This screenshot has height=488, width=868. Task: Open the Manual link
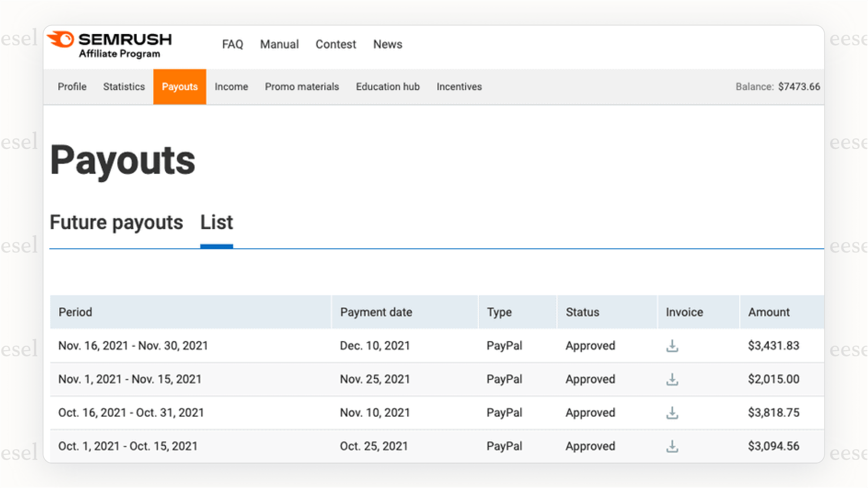[279, 44]
